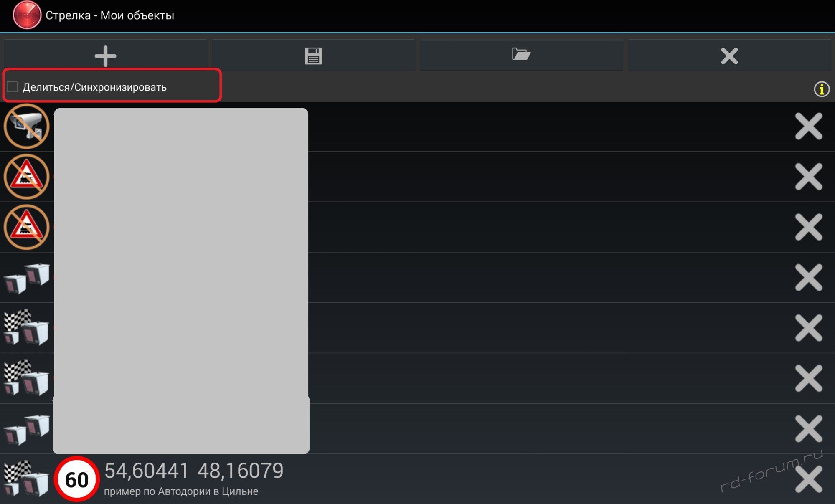Delete the crossed-out camera object row
This screenshot has width=835, height=504.
tap(808, 126)
